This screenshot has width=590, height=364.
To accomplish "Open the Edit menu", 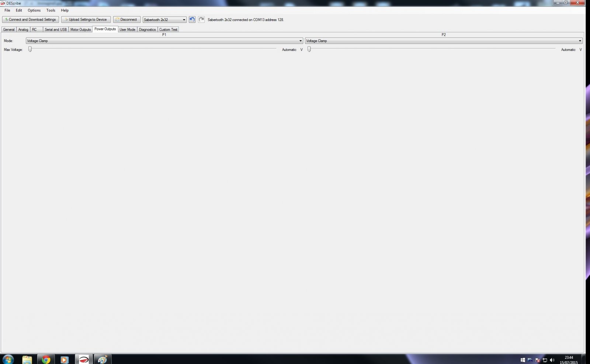I will coord(19,10).
